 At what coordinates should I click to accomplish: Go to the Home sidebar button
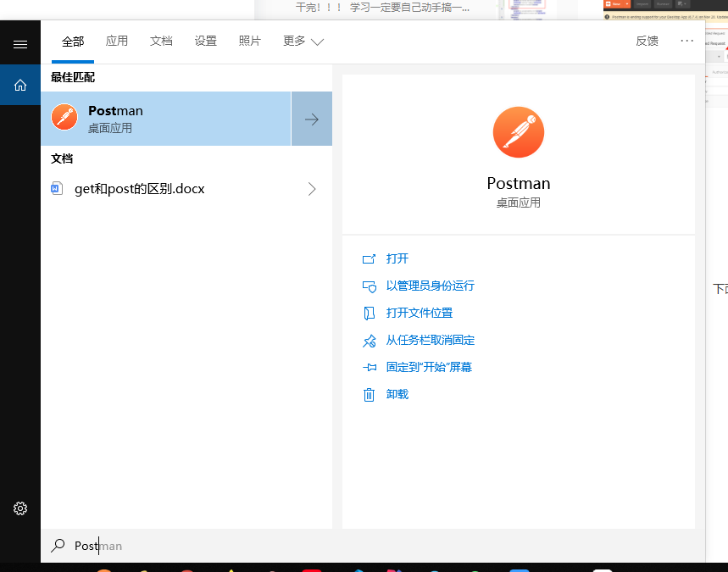[x=20, y=85]
